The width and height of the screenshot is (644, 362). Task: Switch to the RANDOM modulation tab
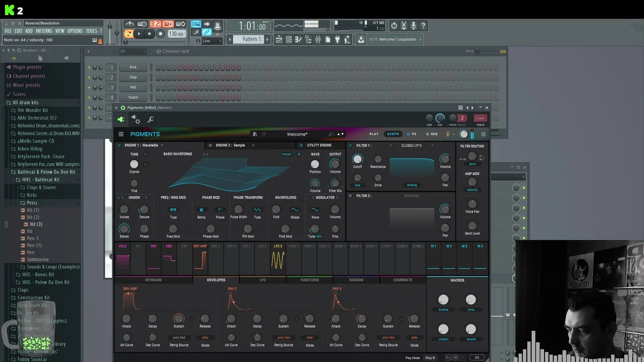point(356,280)
